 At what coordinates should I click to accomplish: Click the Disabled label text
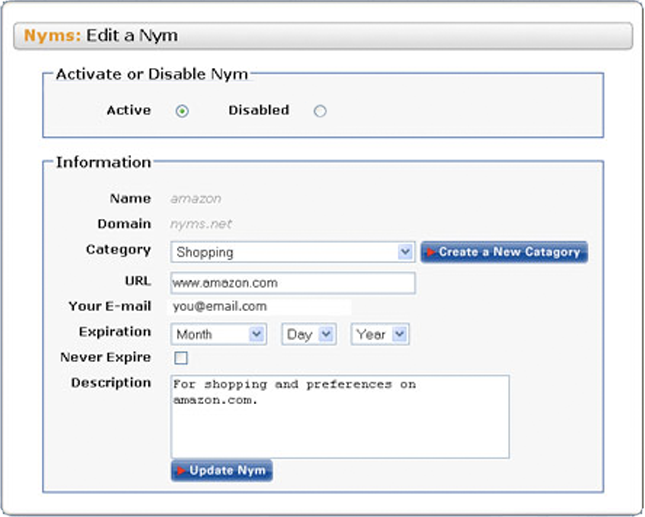(258, 111)
